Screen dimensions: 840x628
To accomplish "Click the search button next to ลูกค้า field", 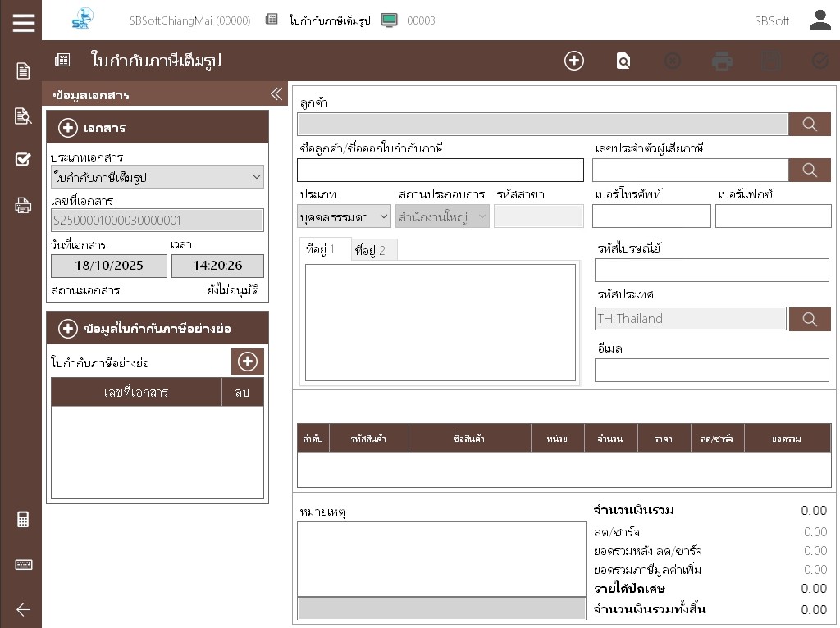I will pos(809,124).
